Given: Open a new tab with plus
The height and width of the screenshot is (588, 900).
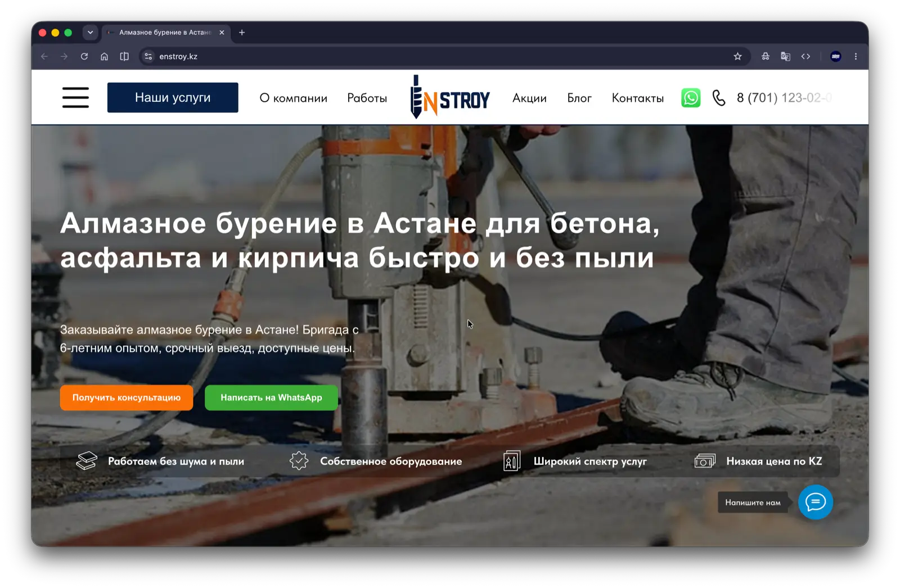Looking at the screenshot, I should (242, 33).
